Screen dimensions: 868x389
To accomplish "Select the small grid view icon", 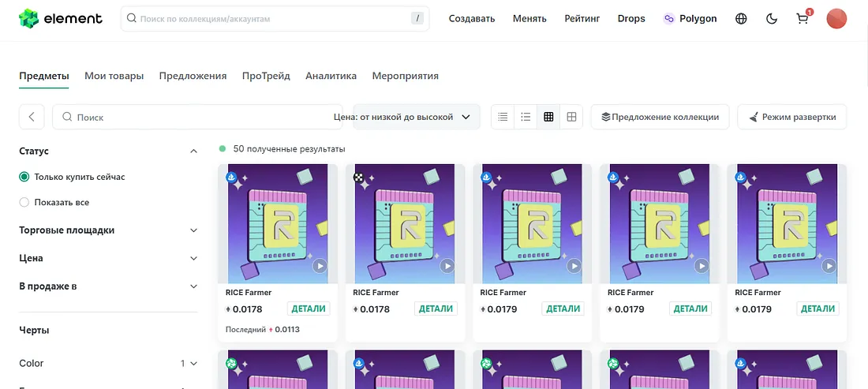I will (548, 117).
